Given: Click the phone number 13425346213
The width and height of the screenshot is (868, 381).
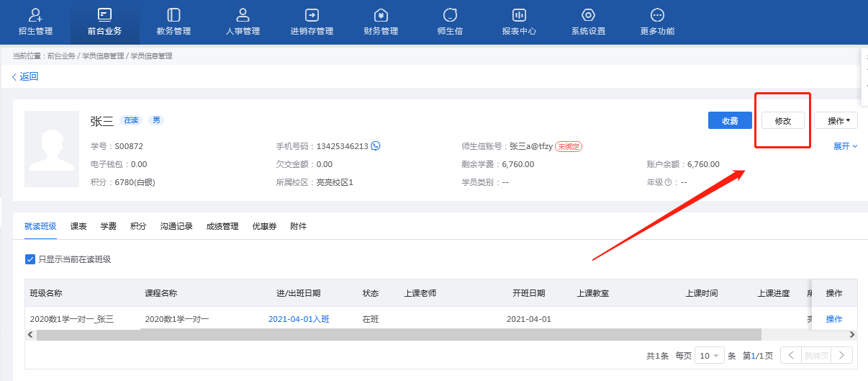Looking at the screenshot, I should [x=343, y=146].
